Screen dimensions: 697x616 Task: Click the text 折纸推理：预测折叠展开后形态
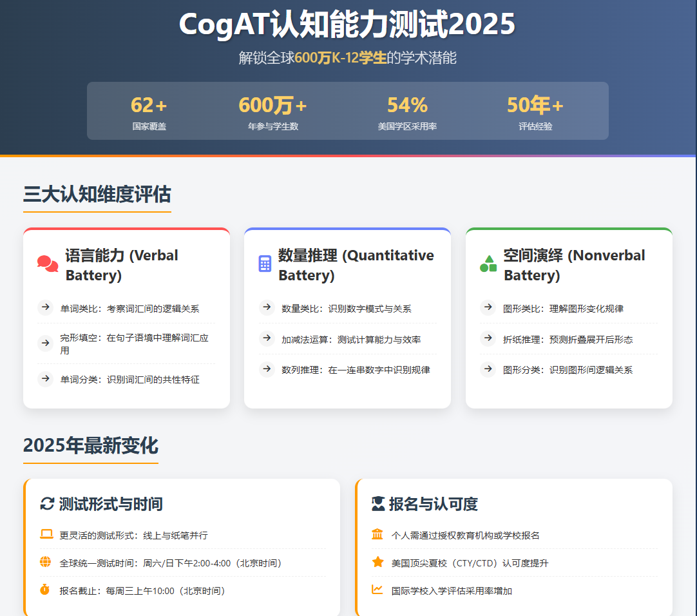(x=568, y=340)
